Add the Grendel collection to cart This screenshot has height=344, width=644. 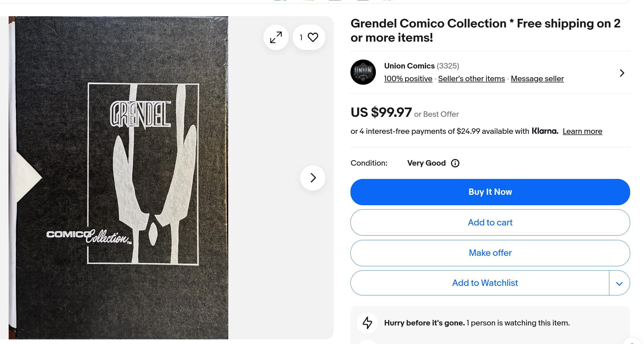[490, 223]
